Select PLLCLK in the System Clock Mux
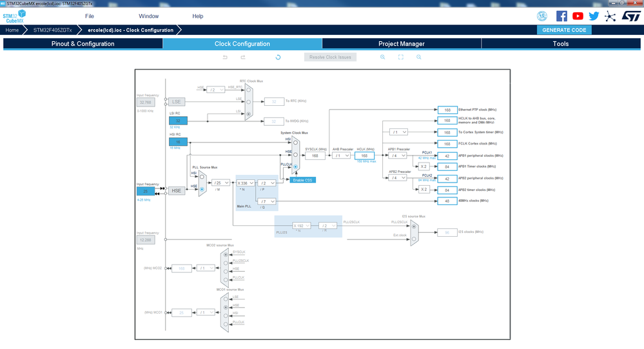 (295, 167)
